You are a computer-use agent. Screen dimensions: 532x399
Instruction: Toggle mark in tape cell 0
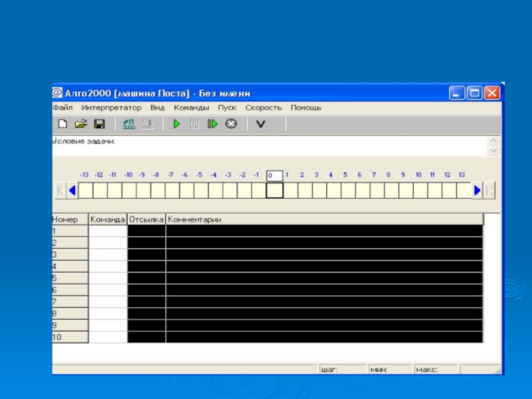coord(275,191)
